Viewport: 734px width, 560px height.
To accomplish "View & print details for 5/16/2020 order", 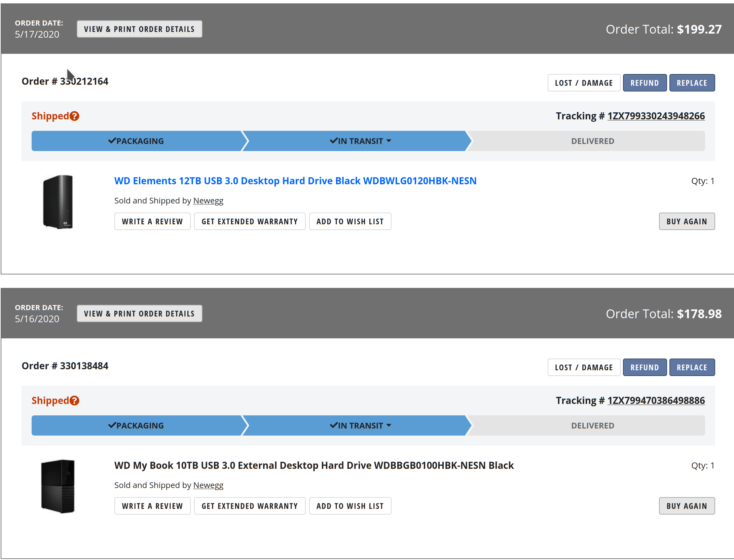I will tap(139, 314).
